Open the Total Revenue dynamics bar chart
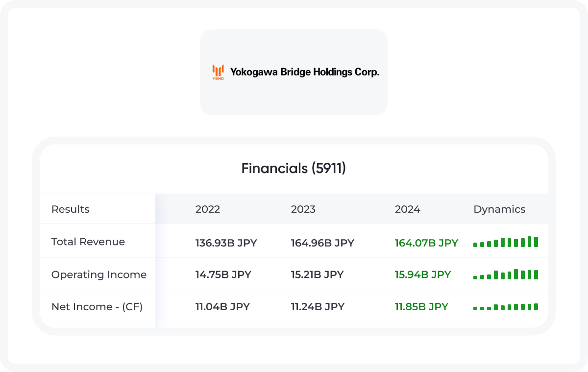The image size is (588, 372). point(506,242)
